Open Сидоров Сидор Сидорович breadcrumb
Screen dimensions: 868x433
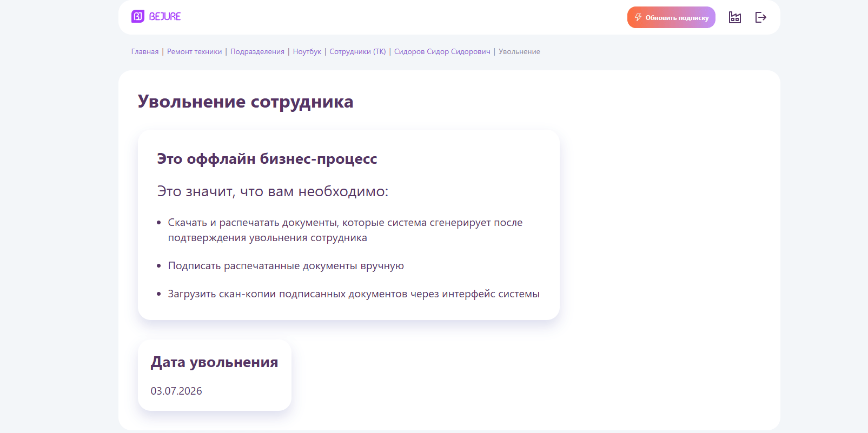point(442,52)
